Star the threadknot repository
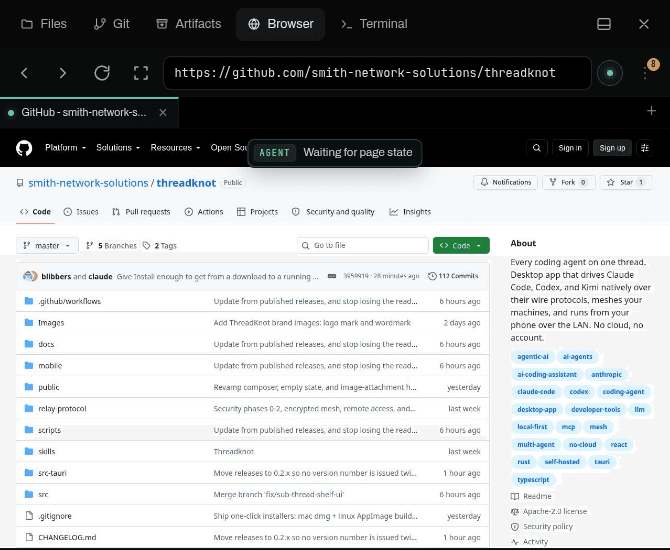The height and width of the screenshot is (550, 670). click(626, 182)
